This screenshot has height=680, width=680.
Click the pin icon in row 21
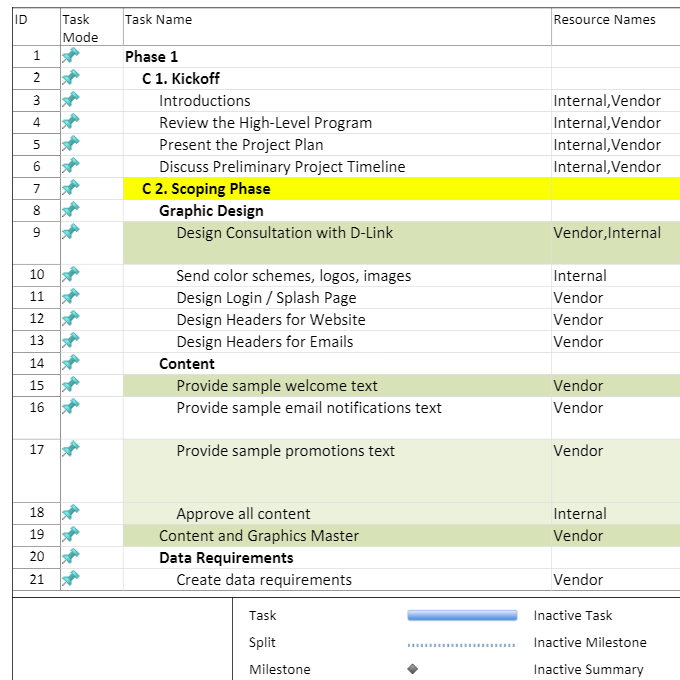click(70, 580)
